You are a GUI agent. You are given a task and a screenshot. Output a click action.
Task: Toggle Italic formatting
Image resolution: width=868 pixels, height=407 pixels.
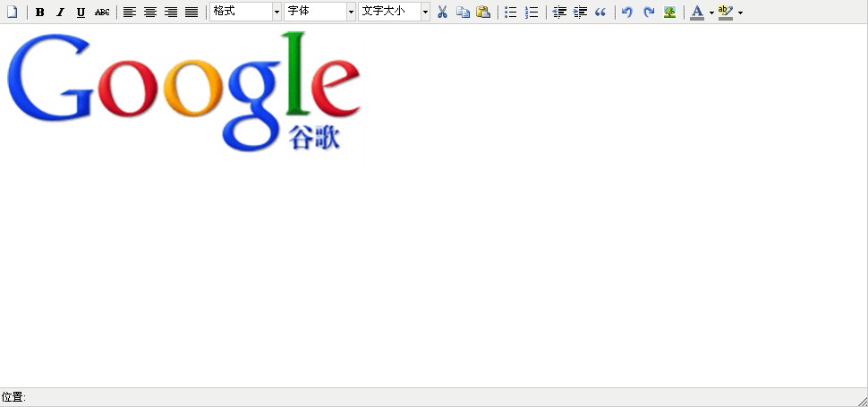[60, 12]
